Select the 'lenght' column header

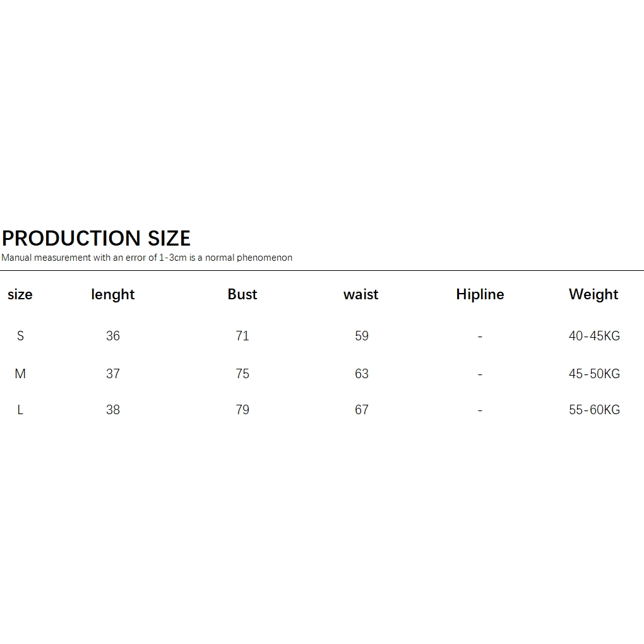click(113, 294)
